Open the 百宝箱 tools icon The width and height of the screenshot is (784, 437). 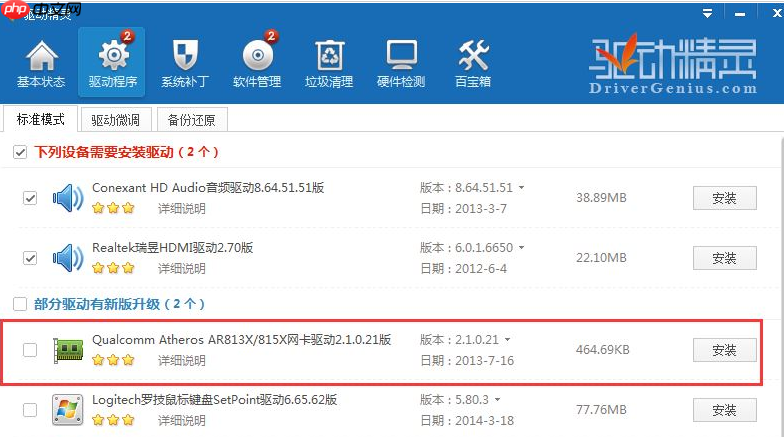coord(473,55)
